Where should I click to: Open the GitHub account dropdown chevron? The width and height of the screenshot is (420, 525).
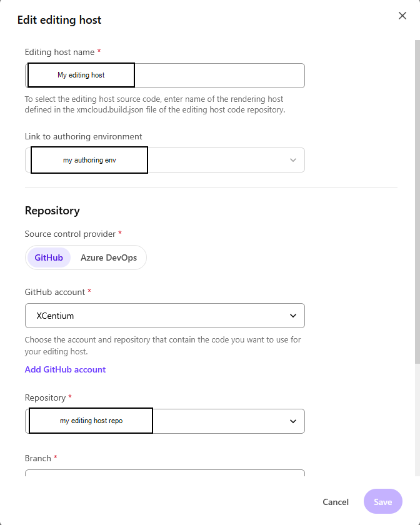click(292, 316)
